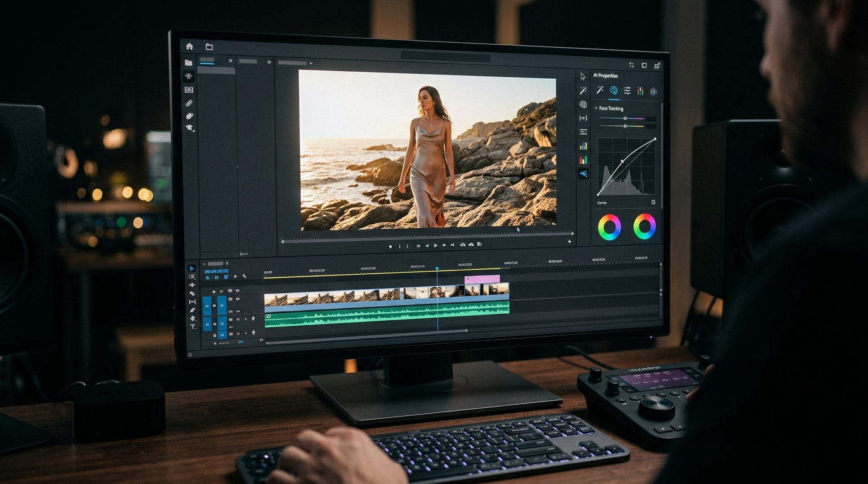This screenshot has width=868, height=484.
Task: Click the AI Properties panel title
Action: (x=606, y=76)
